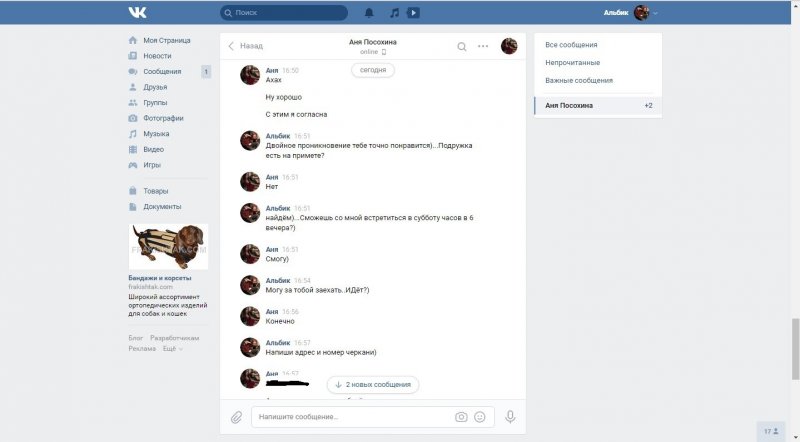The image size is (800, 442).
Task: Click the VK logo in header
Action: click(x=137, y=12)
